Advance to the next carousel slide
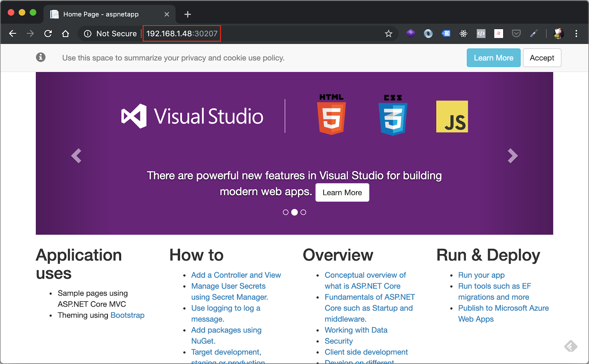 point(512,156)
